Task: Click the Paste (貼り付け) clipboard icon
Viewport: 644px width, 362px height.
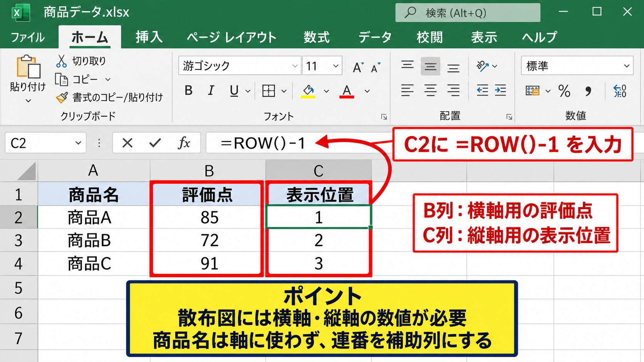Action: click(28, 67)
